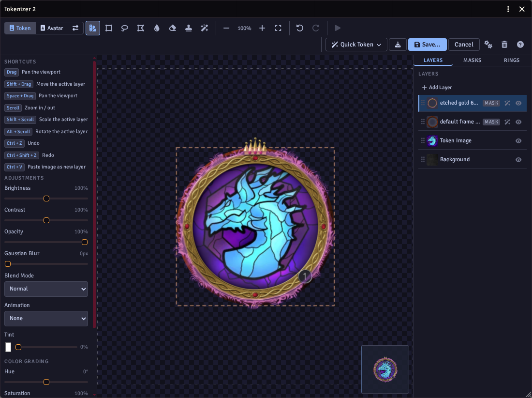Open the Blend Mode dropdown
This screenshot has width=532, height=398.
pyautogui.click(x=46, y=289)
